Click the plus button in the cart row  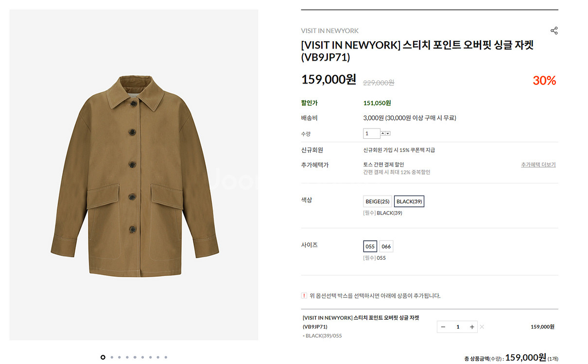(472, 327)
